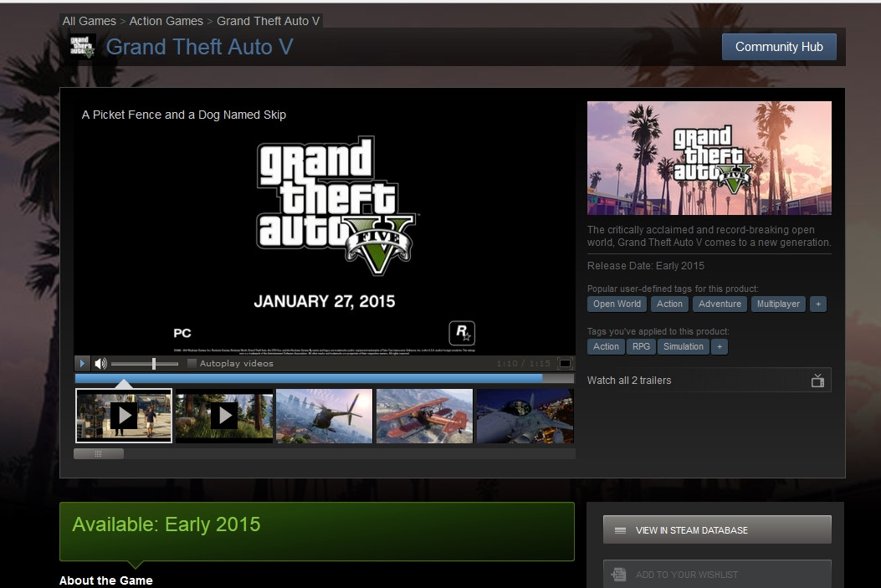The height and width of the screenshot is (588, 881).
Task: Select the Adventure popular tag
Action: click(720, 304)
